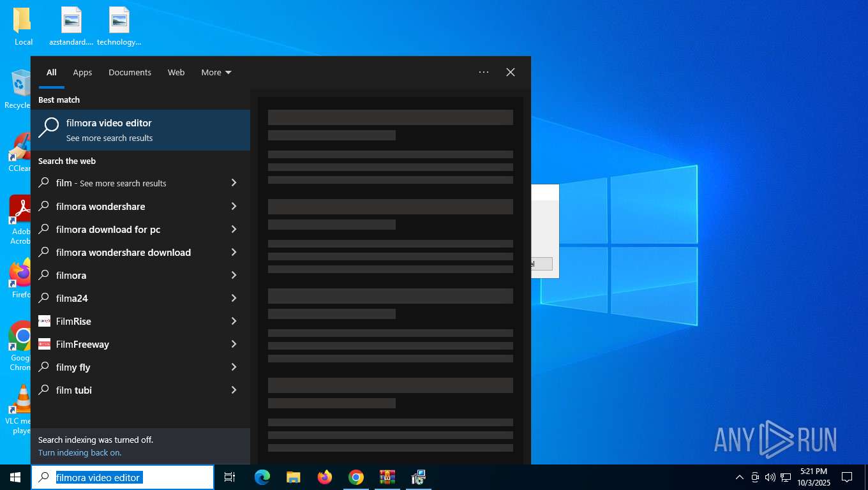Open the More filter dropdown
Image resolution: width=868 pixels, height=490 pixels.
coord(216,73)
